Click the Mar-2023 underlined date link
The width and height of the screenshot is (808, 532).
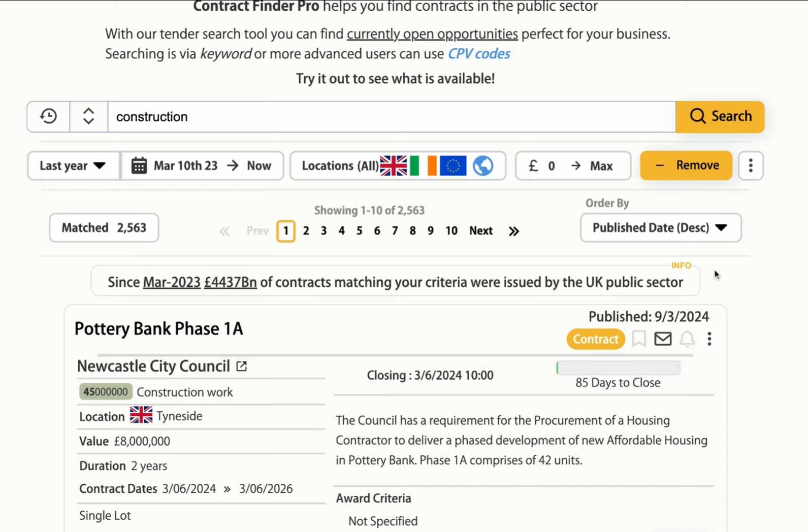click(x=172, y=282)
